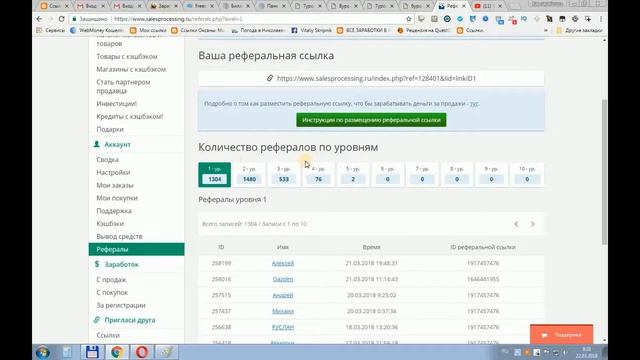Open sidebar item Настройки
The width and height of the screenshot is (640, 360).
point(113,172)
